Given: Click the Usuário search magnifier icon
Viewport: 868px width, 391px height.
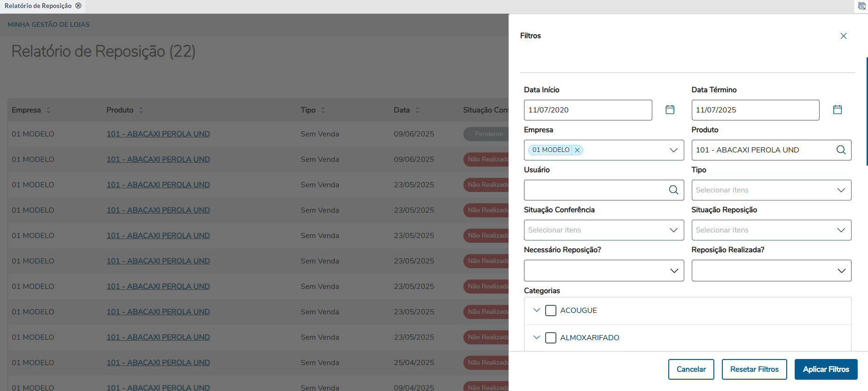Looking at the screenshot, I should coord(673,190).
